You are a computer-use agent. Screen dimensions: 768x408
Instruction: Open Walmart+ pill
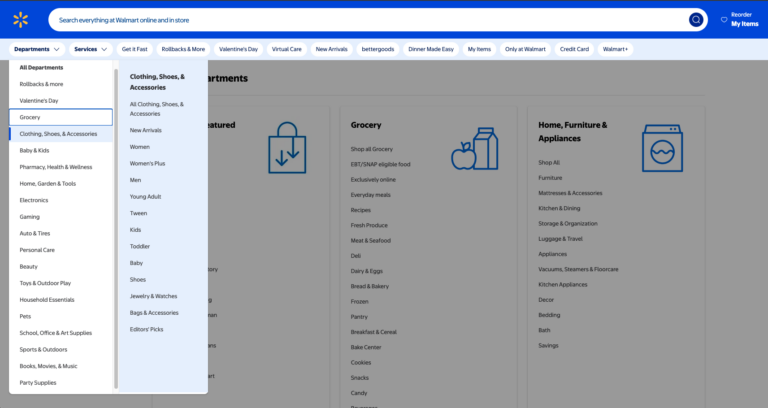615,49
